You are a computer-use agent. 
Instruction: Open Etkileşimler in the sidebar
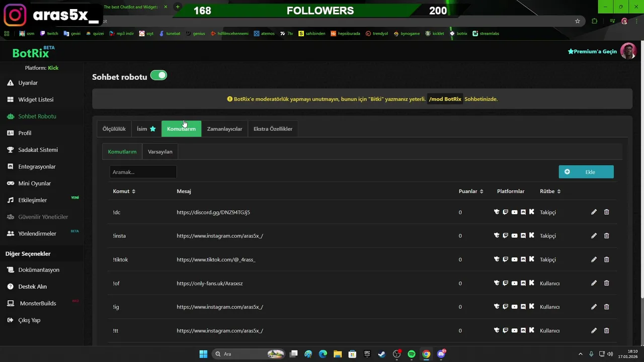(x=32, y=200)
